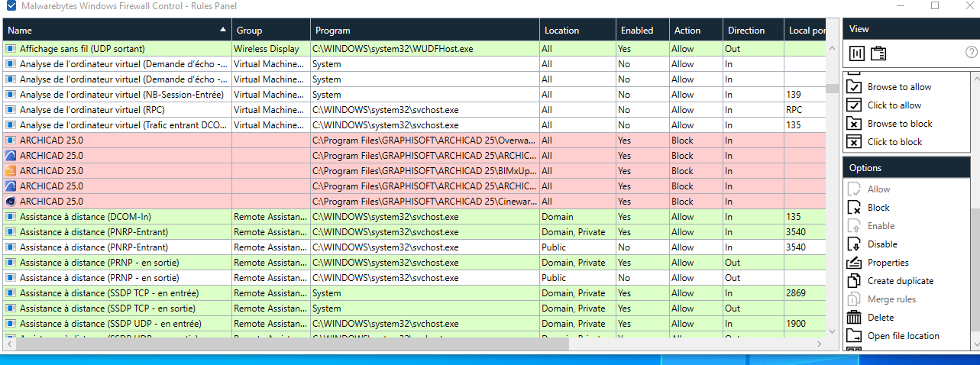Click Public location cell of PRNP - en sortie
Viewport: 980px width, 365px height.
[577, 278]
